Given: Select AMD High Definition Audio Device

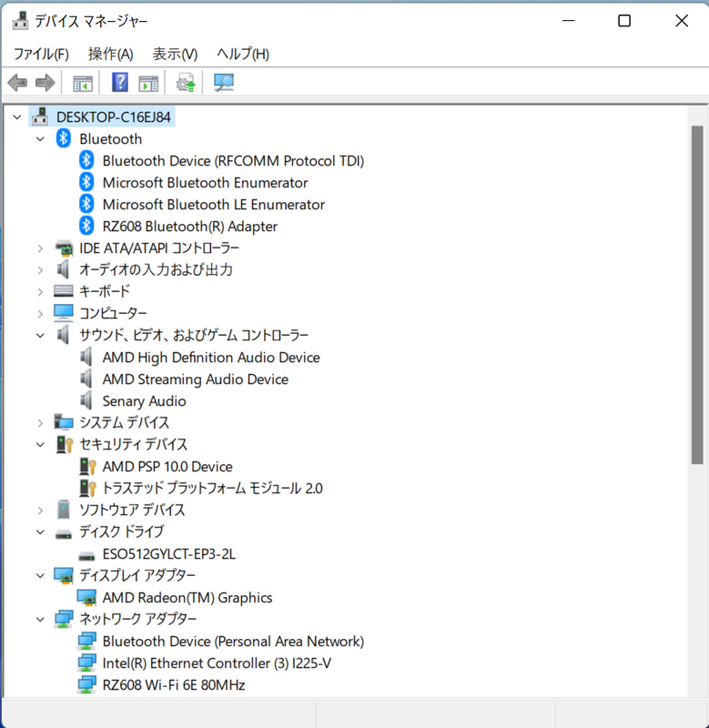Looking at the screenshot, I should 211,357.
